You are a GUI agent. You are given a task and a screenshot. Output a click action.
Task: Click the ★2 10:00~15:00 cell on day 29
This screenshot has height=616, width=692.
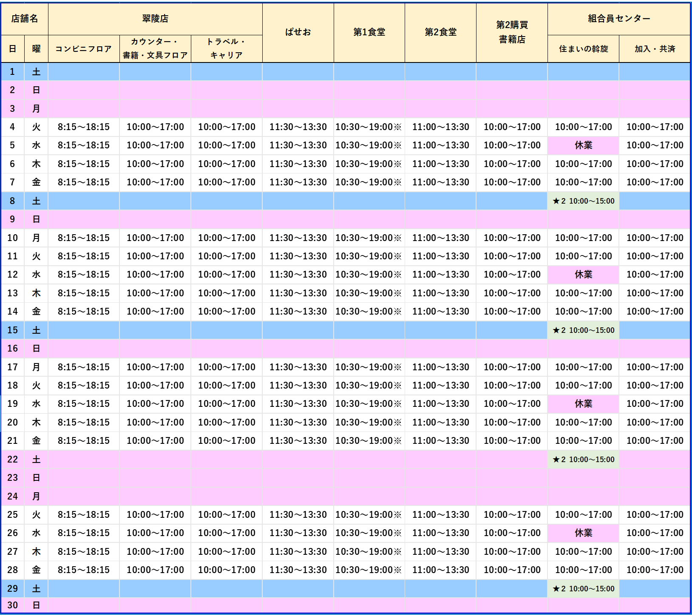click(x=583, y=589)
